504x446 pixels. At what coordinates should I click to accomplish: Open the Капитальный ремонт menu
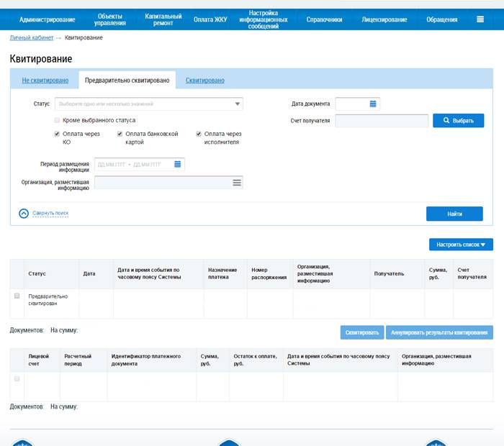163,19
